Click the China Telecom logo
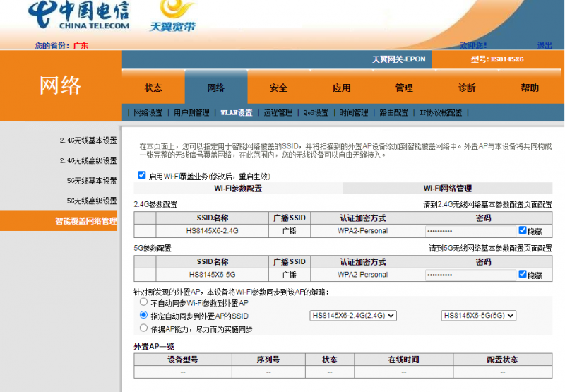The height and width of the screenshot is (392, 565). pyautogui.click(x=79, y=17)
